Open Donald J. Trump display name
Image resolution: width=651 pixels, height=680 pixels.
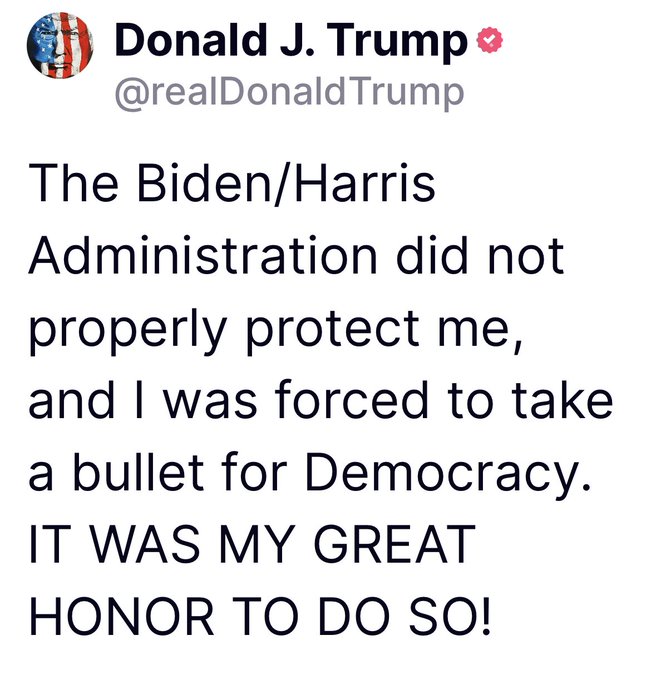pyautogui.click(x=291, y=41)
